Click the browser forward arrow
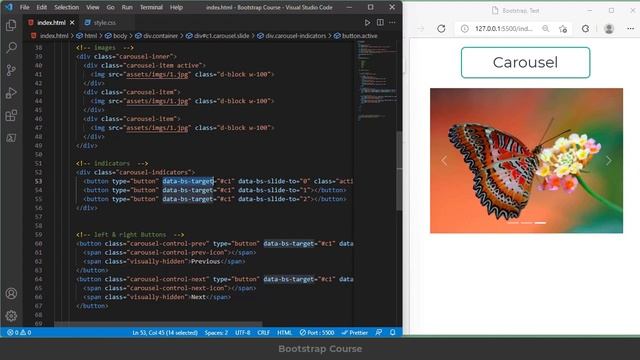This screenshot has height=360, width=640. (421, 29)
